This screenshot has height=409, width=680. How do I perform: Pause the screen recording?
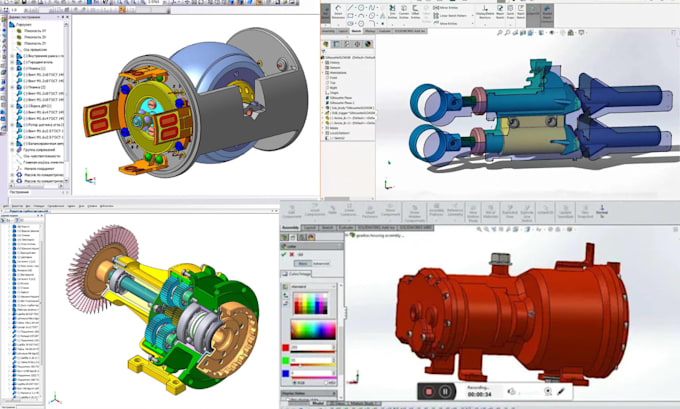click(x=445, y=392)
